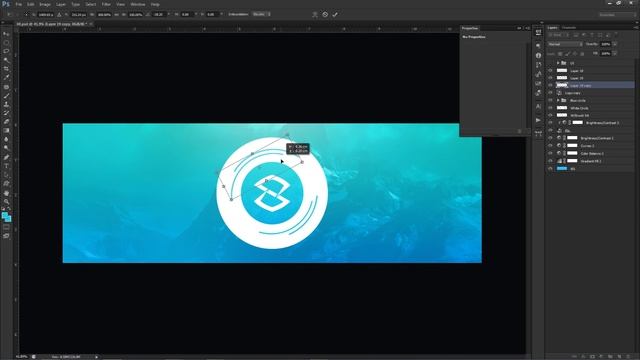640x360 pixels.
Task: Hide the bottom BG layer
Action: pos(550,169)
